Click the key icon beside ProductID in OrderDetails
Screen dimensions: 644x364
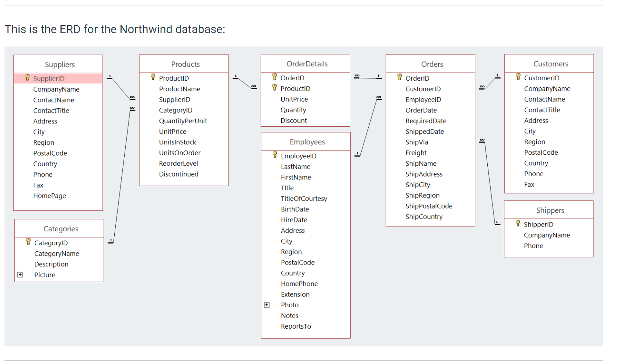click(x=275, y=88)
